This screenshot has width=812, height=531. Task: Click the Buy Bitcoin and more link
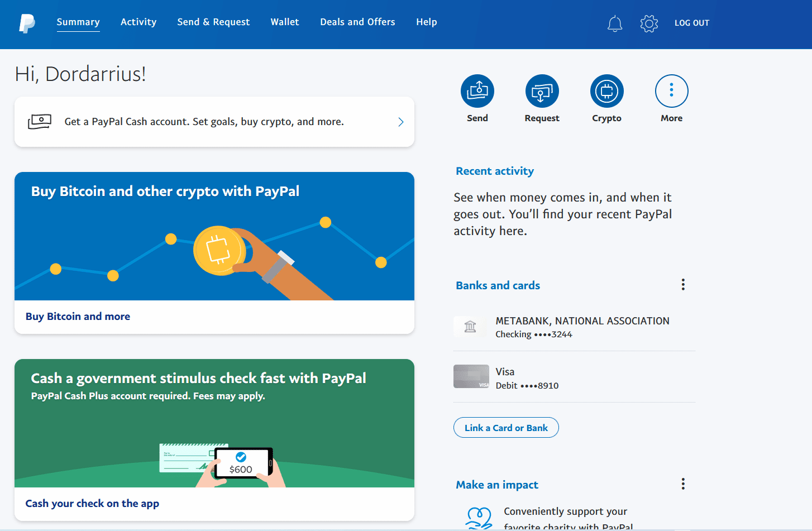(78, 316)
